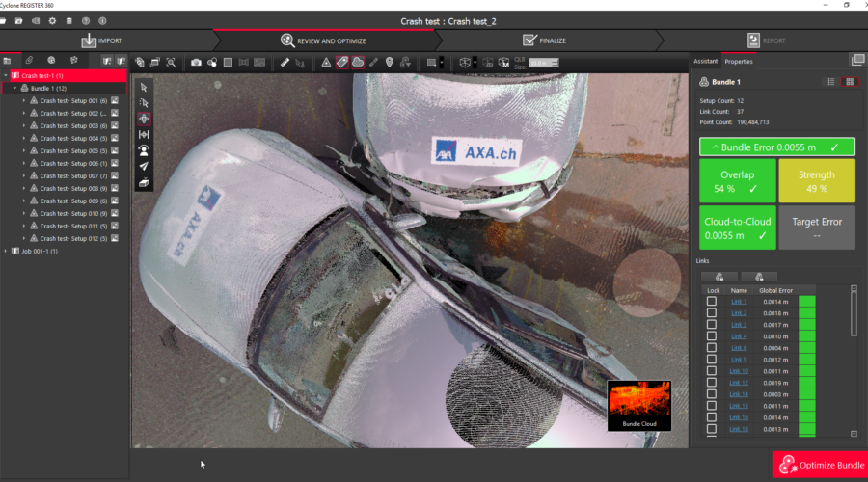Open the settings gear in the top bar
Viewport: 868px width, 482px height.
tap(52, 21)
